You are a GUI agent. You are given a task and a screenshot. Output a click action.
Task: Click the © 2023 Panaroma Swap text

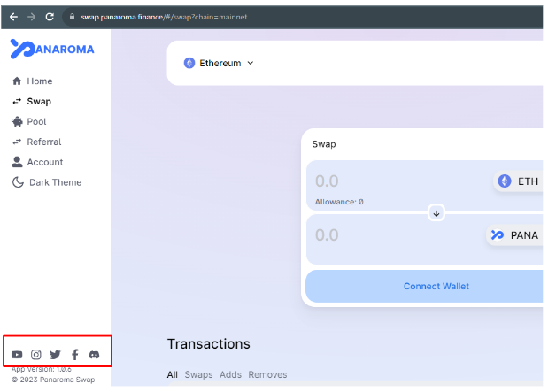[x=53, y=380]
